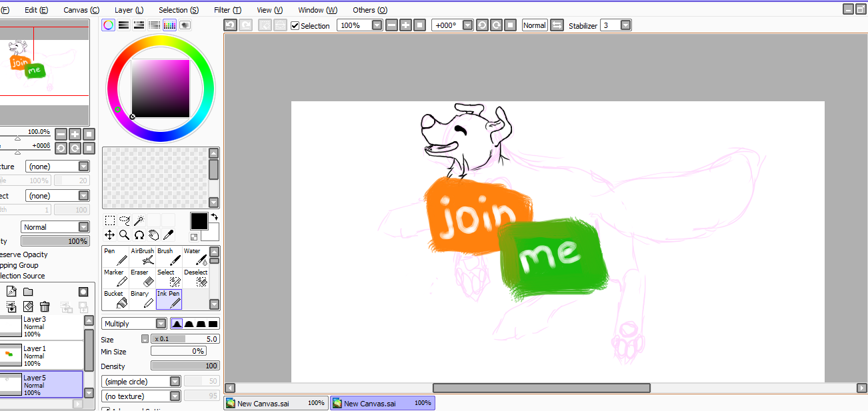Screen dimensions: 868x411
Task: Toggle the scratchpad panel
Action: tap(185, 25)
